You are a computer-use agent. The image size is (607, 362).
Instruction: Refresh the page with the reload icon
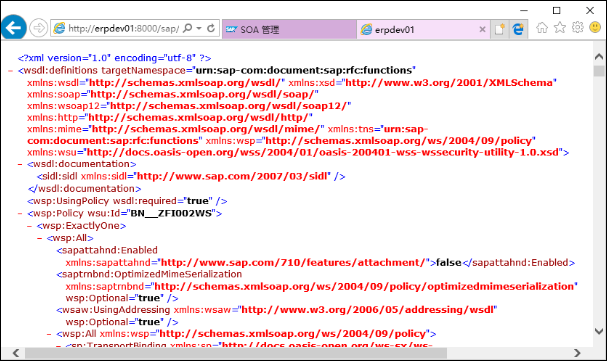point(211,28)
